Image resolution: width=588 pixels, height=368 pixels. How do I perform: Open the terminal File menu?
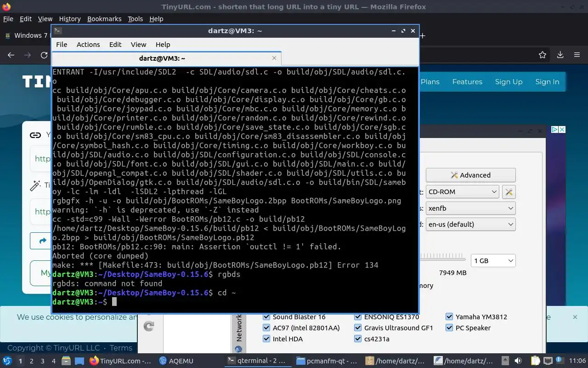point(62,45)
